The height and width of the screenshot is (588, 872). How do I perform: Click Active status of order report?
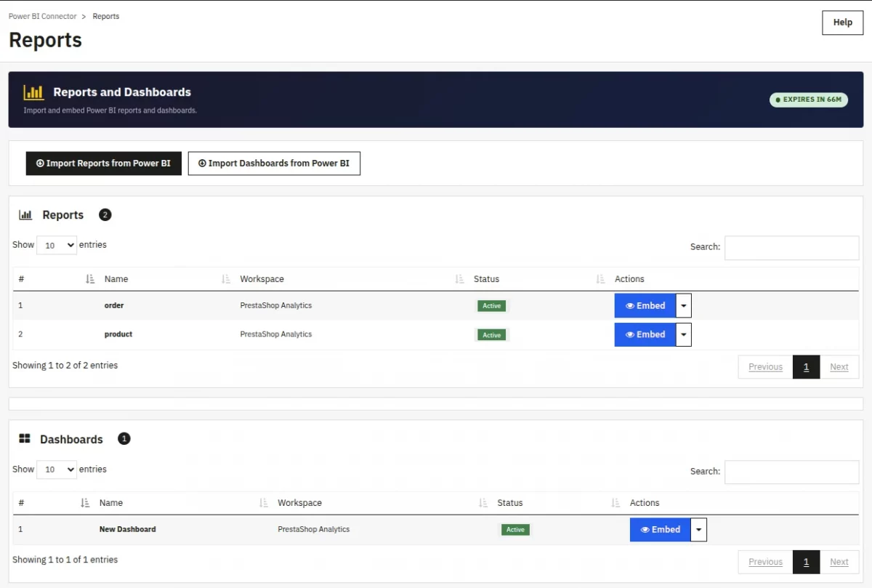tap(492, 306)
